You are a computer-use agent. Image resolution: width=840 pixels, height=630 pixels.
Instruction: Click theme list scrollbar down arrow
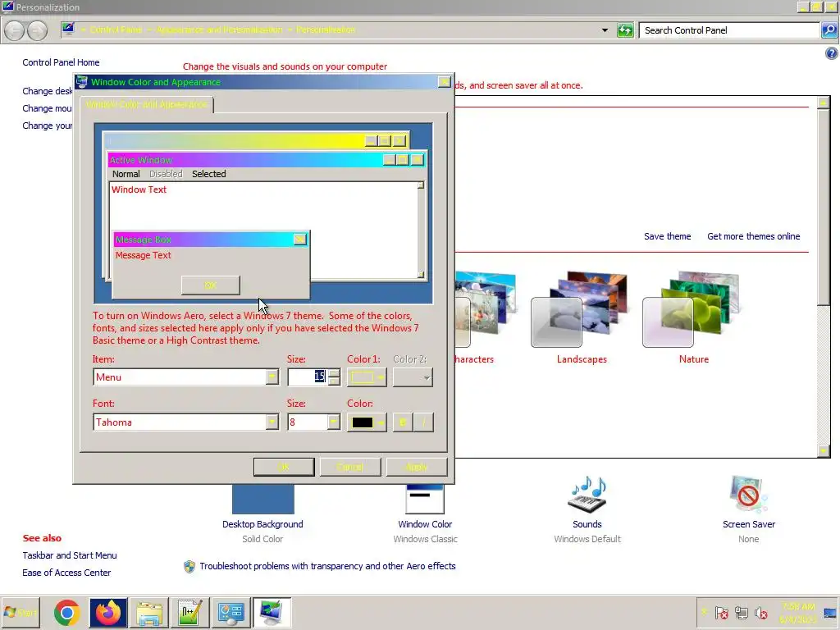pos(824,450)
